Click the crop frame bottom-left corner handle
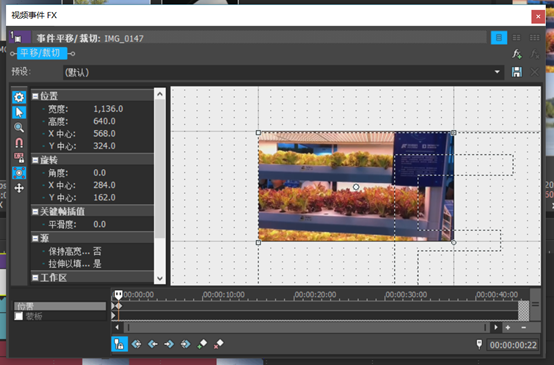554x365 pixels. [258, 242]
